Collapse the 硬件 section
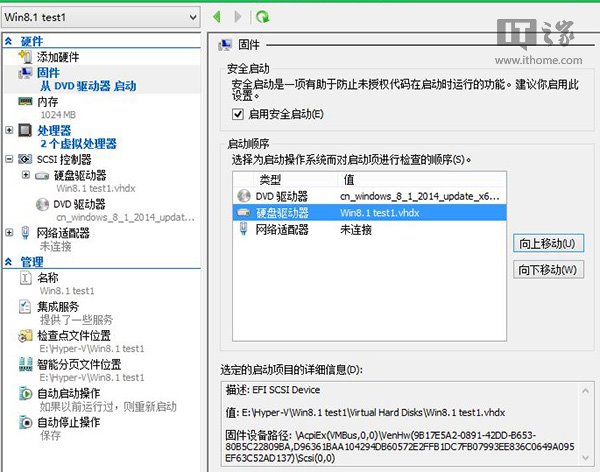The width and height of the screenshot is (600, 472). (x=8, y=41)
